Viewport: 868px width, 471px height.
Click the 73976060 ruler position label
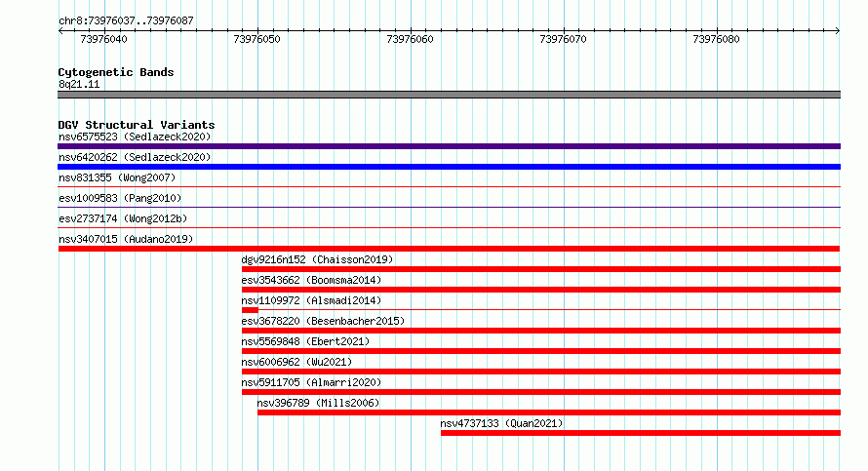(x=410, y=39)
